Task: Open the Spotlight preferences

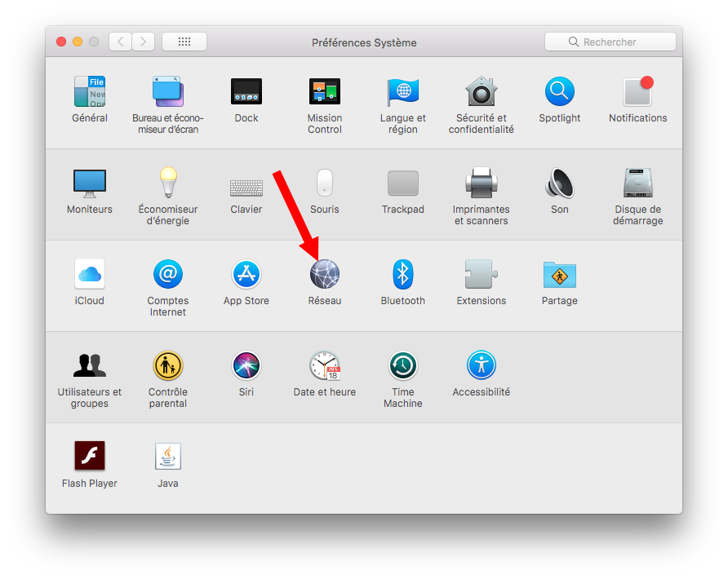Action: 559,91
